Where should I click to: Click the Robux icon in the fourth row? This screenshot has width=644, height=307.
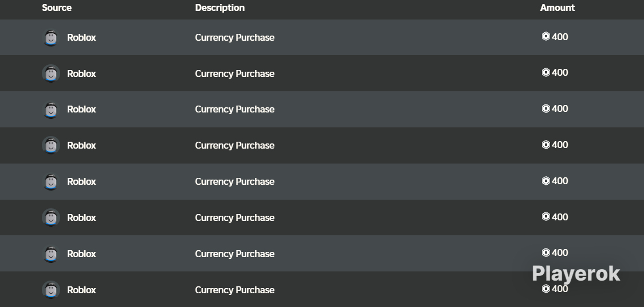[x=546, y=145]
